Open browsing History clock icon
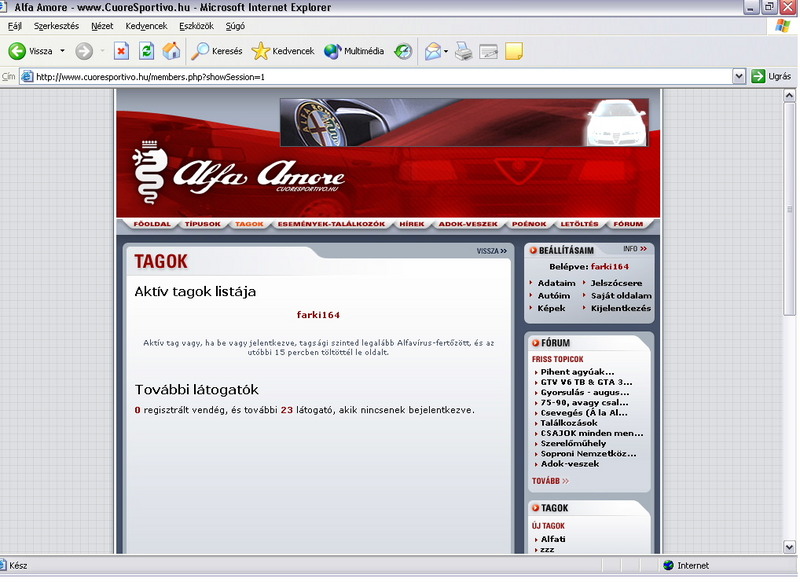Screen dimensions: 800x582 [403, 51]
